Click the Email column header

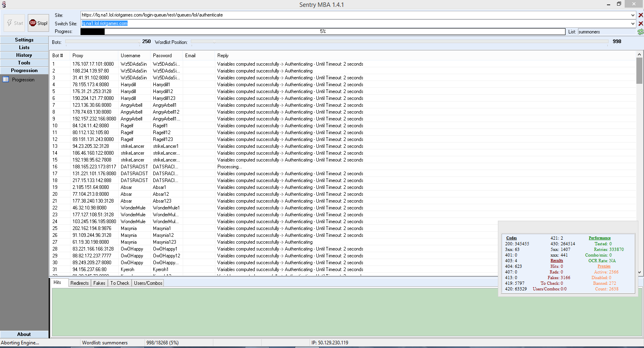coord(199,56)
